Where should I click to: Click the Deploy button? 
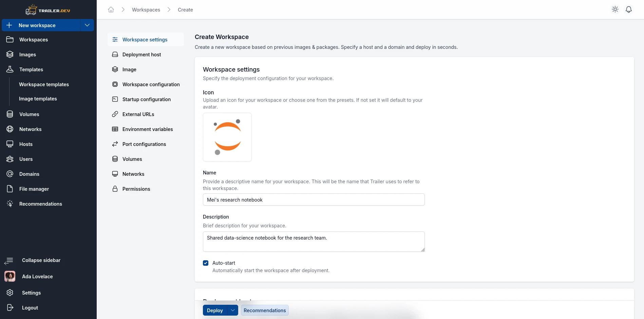(215, 310)
